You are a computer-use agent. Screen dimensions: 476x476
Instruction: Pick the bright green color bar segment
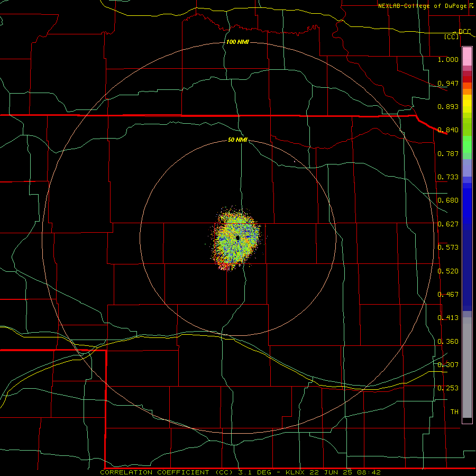click(x=467, y=145)
